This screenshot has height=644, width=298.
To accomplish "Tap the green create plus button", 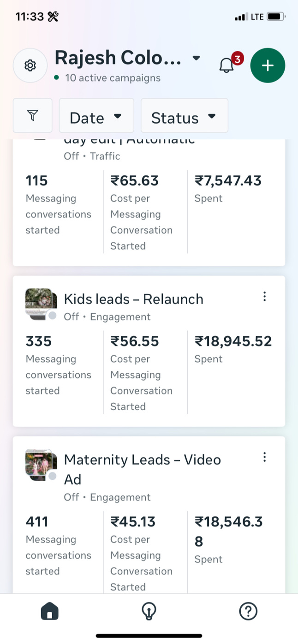I will [x=268, y=66].
